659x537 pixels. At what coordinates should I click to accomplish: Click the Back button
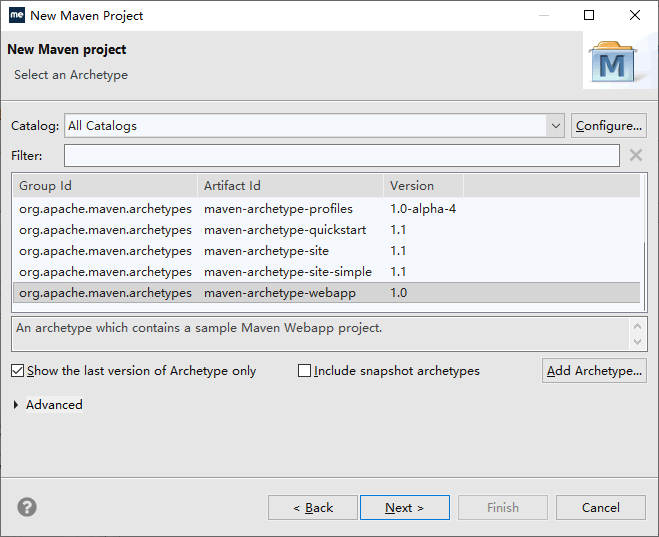[x=313, y=508]
